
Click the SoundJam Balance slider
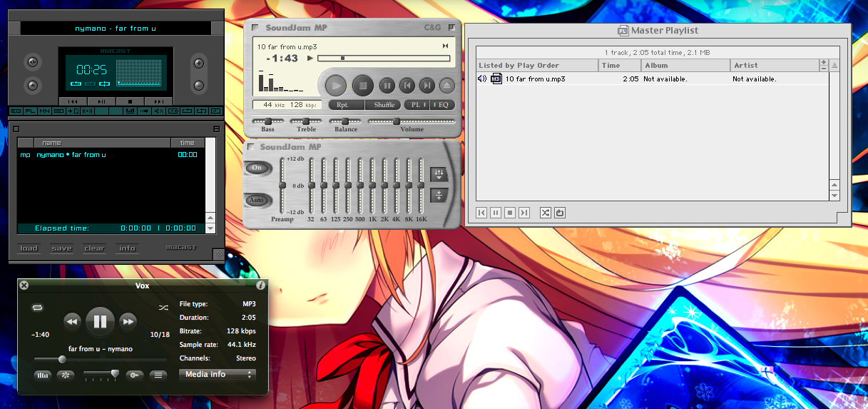click(x=346, y=121)
